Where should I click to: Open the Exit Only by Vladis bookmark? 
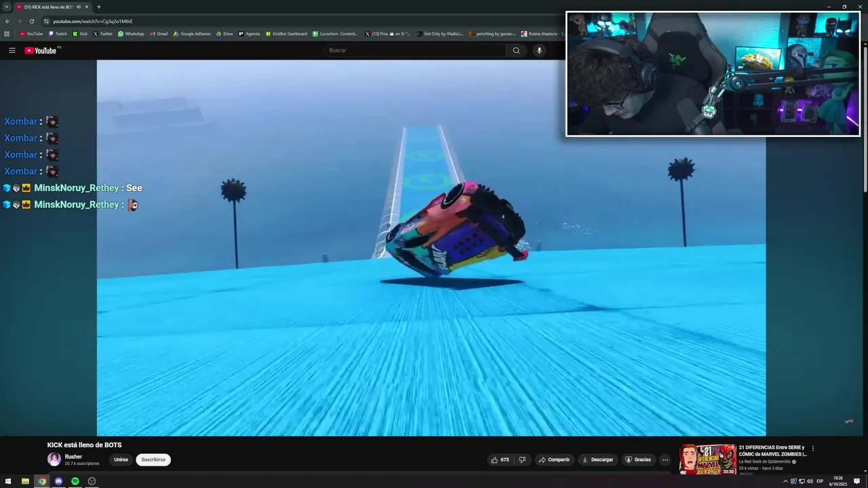(440, 33)
